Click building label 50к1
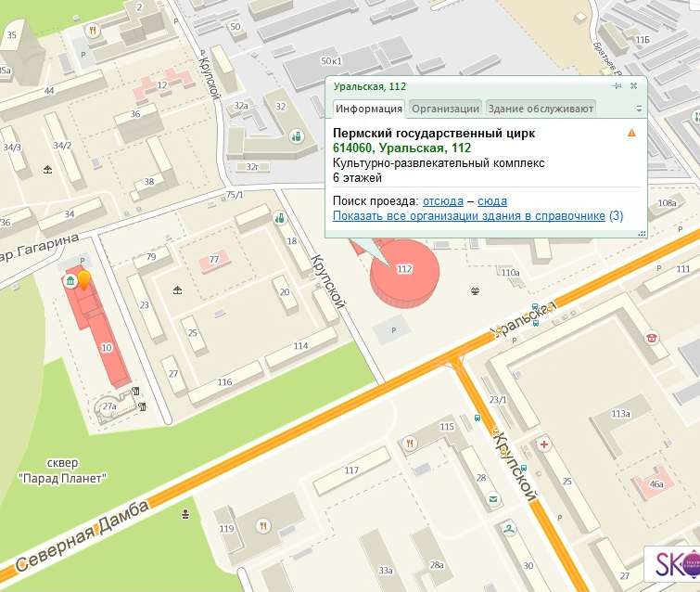The image size is (700, 592). [331, 61]
